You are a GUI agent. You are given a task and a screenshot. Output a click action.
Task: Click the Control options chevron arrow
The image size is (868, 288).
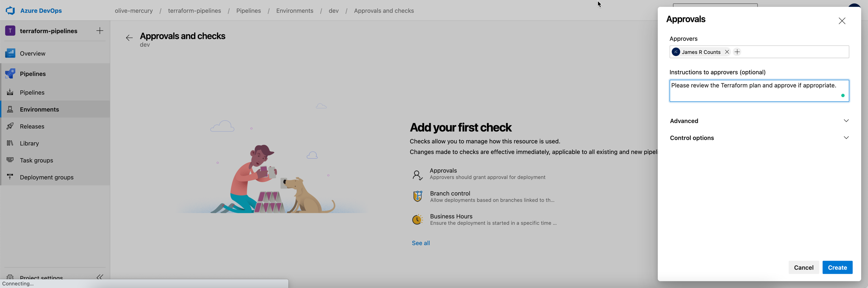click(846, 138)
